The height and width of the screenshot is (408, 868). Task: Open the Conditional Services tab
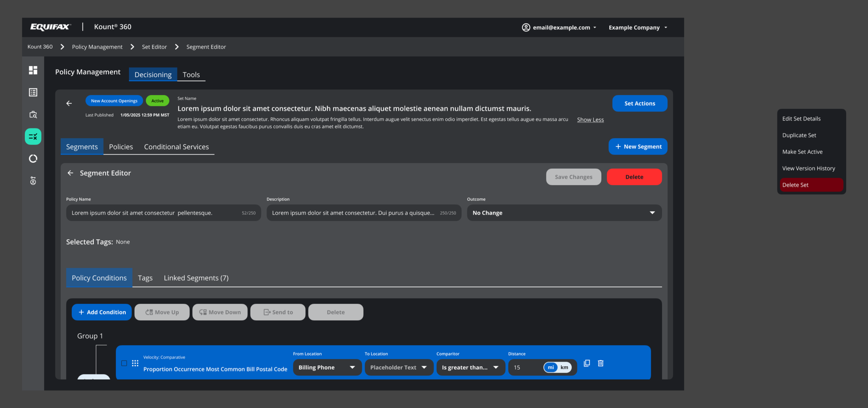coord(176,147)
